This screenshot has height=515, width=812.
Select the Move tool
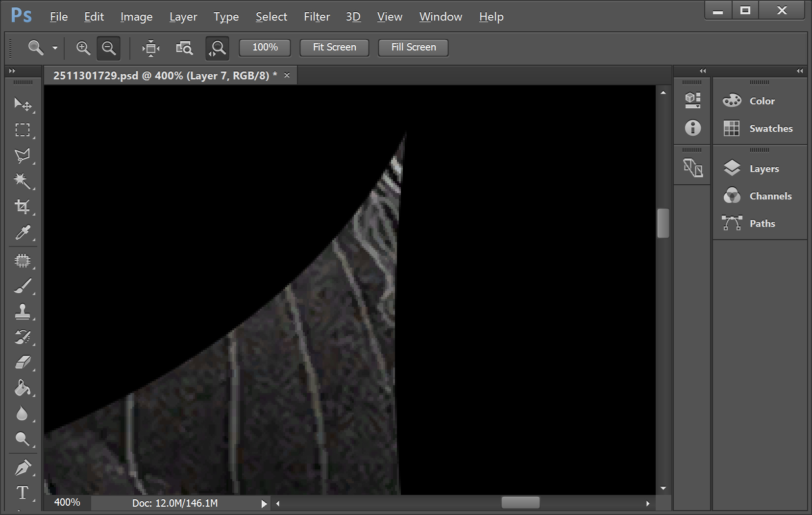coord(22,104)
